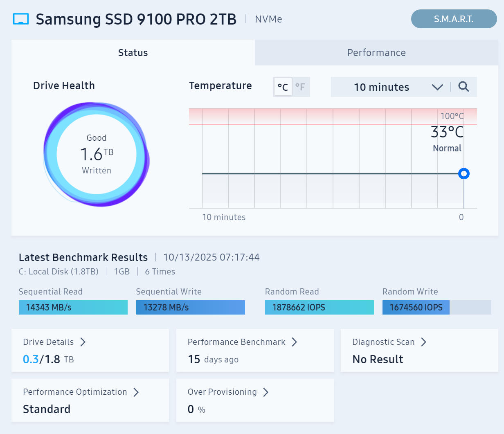
Task: Click the Diagnostic Scan arrow icon
Action: click(x=424, y=342)
